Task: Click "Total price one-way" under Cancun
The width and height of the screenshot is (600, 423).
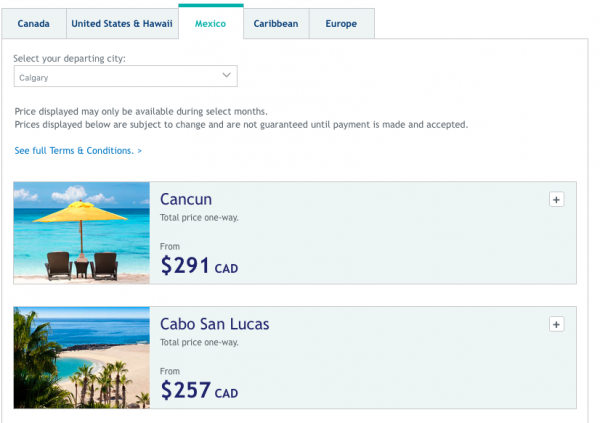Action: click(x=199, y=217)
